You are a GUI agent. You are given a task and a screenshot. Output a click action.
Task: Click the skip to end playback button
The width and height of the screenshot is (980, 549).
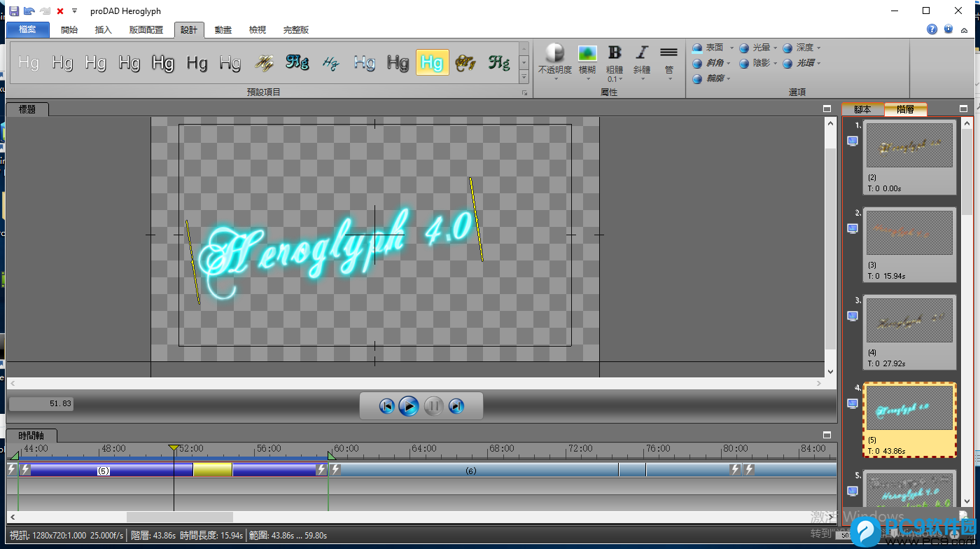click(456, 406)
